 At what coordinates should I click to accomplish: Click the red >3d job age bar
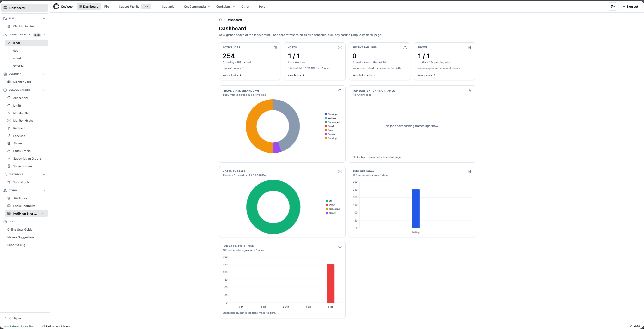[x=331, y=283]
